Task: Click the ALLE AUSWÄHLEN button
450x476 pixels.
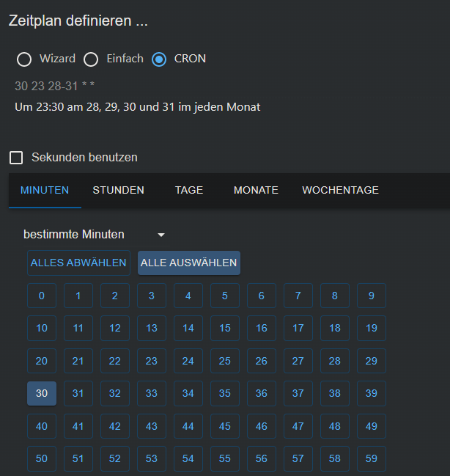Action: coord(189,263)
